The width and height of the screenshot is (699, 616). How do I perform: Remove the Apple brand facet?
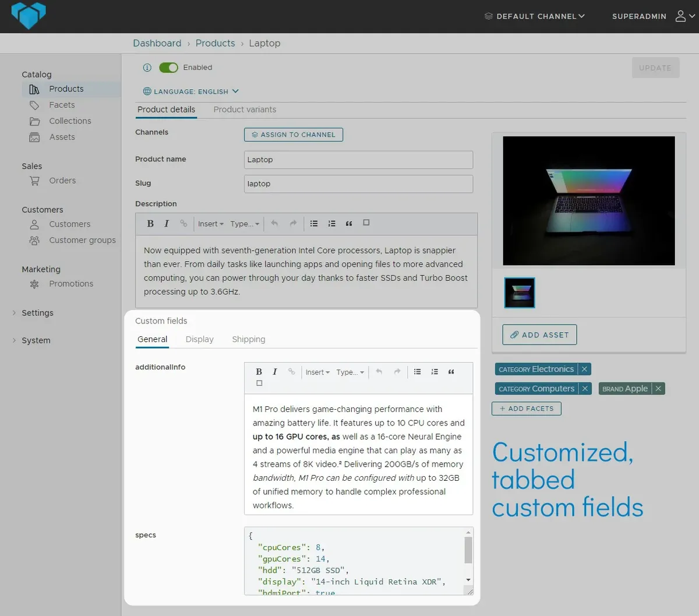click(658, 389)
